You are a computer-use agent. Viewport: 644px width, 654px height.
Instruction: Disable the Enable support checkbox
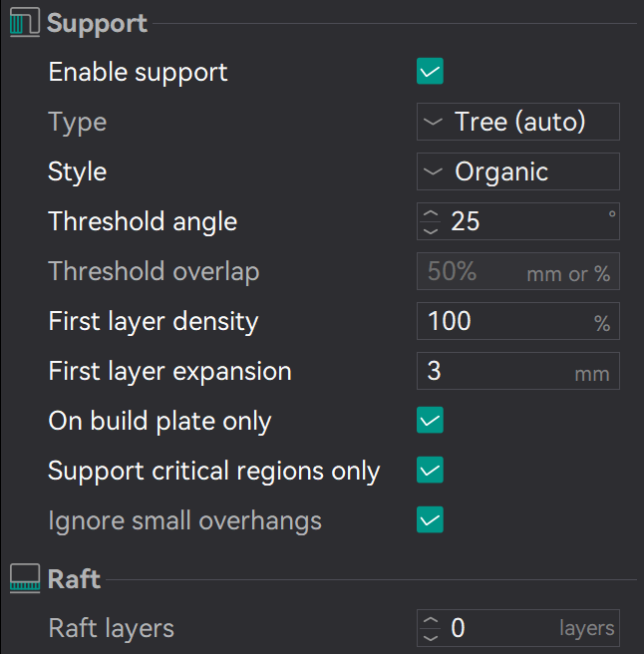pyautogui.click(x=430, y=72)
